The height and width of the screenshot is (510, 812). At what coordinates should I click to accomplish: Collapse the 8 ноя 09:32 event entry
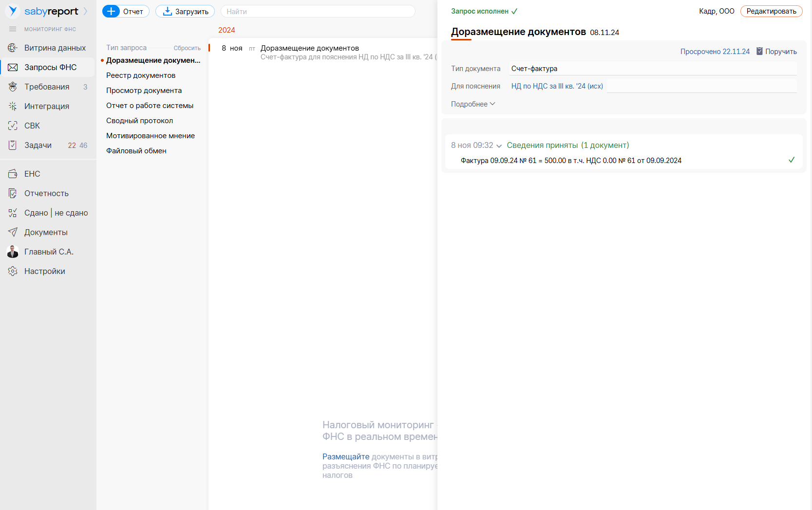[x=499, y=146]
